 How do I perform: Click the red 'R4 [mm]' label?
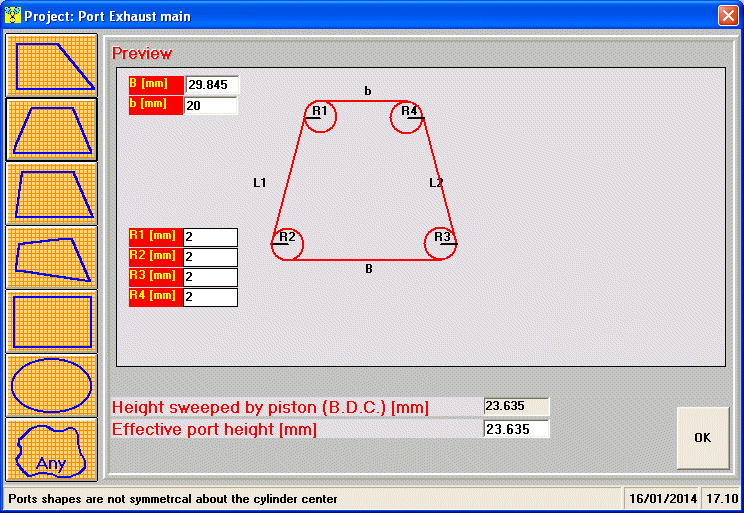(156, 297)
